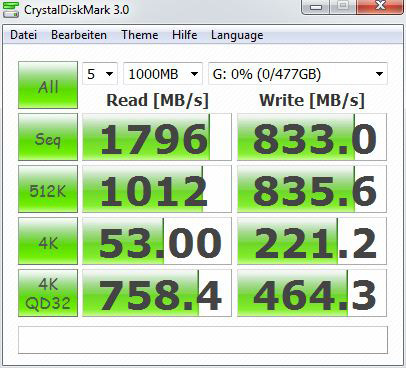406x368 pixels.
Task: Click the 4K write result 221.2
Action: (312, 241)
